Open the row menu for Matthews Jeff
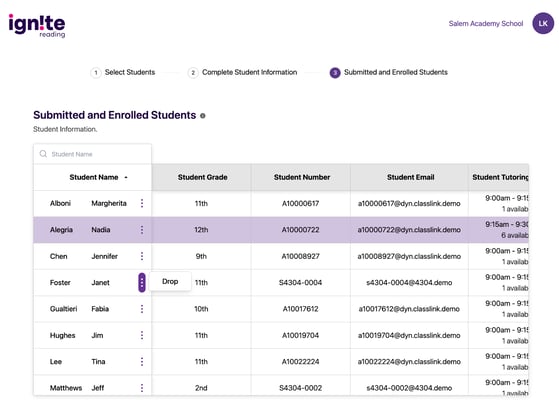The height and width of the screenshot is (405, 559). (x=142, y=388)
